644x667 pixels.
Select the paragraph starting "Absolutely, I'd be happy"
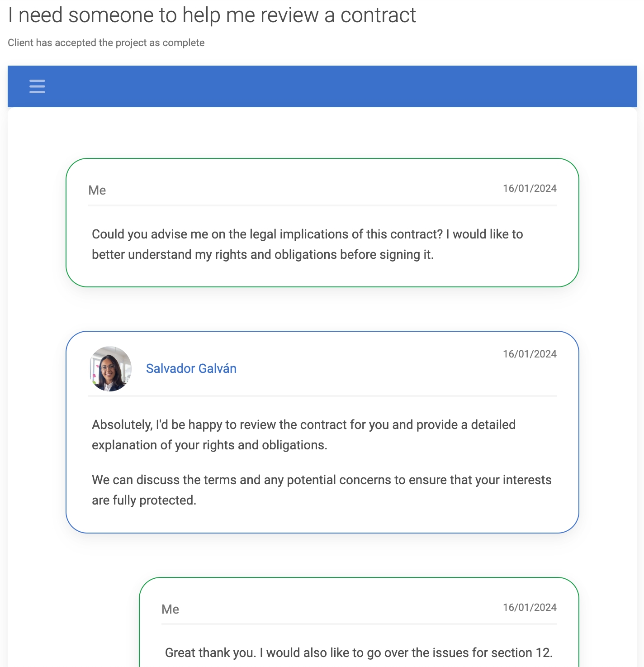coord(303,435)
